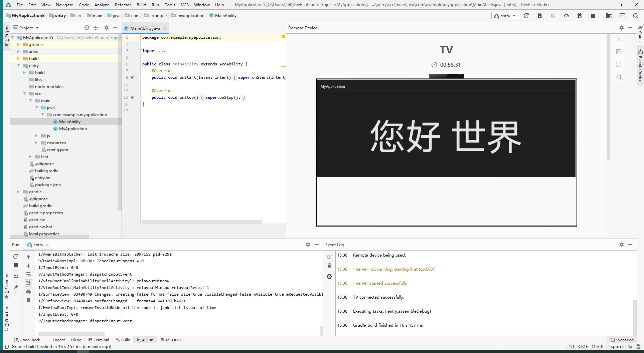The width and height of the screenshot is (644, 353).
Task: Open the HiLog tool window
Action: coord(76,340)
